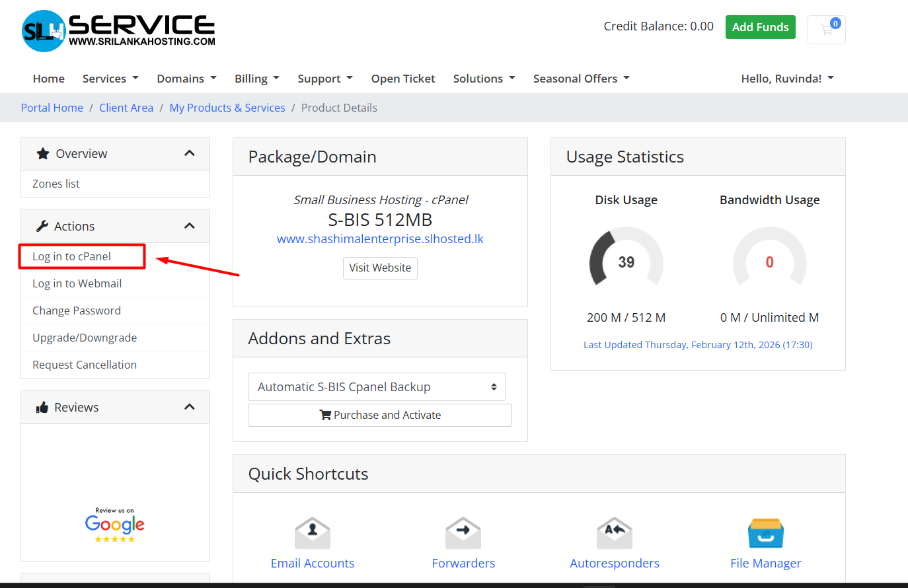Click the Visit Website button
The image size is (908, 588).
pyautogui.click(x=380, y=268)
